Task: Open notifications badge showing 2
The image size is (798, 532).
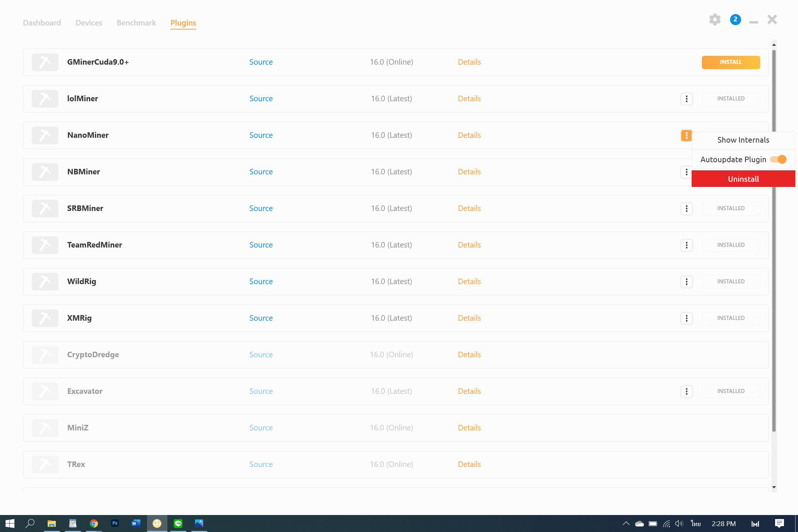Action: pos(735,20)
